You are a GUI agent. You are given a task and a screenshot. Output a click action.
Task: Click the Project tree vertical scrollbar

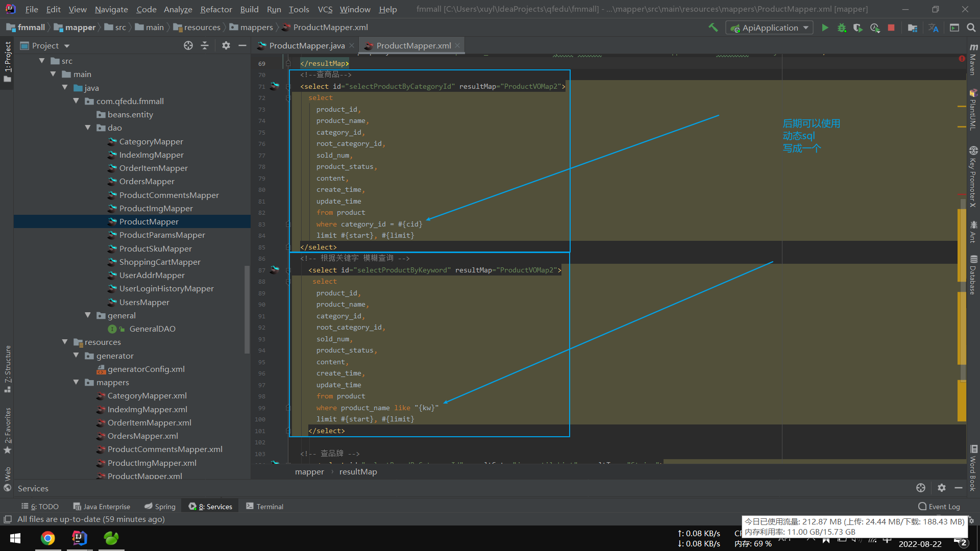tap(247, 310)
